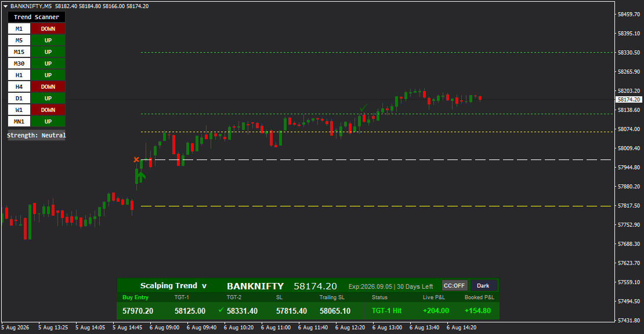
Task: Click the MN1 UP trend indicator
Action: click(48, 121)
